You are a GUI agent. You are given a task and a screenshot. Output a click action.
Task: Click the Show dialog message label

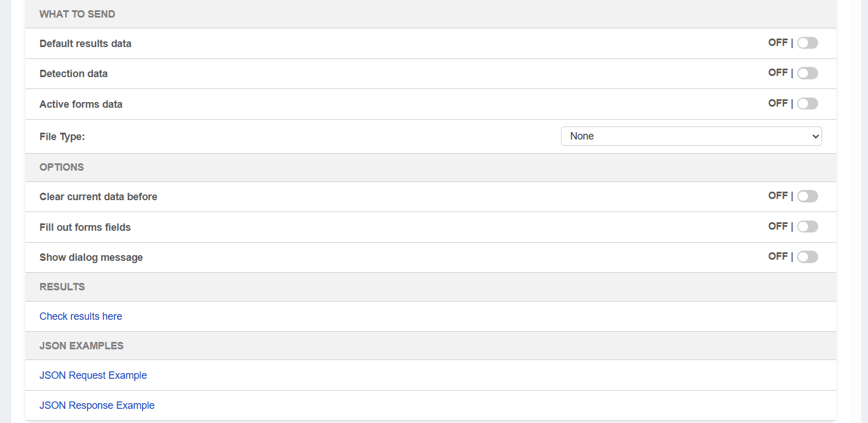[91, 257]
